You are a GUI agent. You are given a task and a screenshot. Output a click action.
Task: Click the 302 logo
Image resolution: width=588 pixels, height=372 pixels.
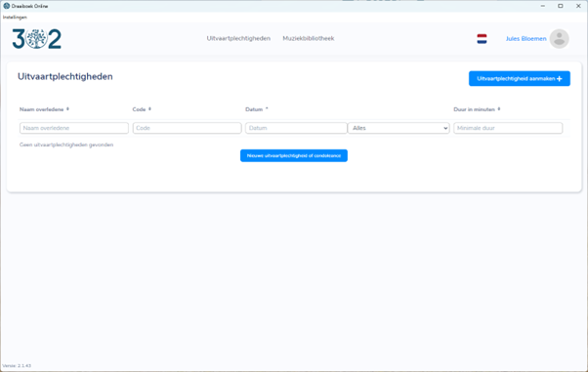[36, 39]
